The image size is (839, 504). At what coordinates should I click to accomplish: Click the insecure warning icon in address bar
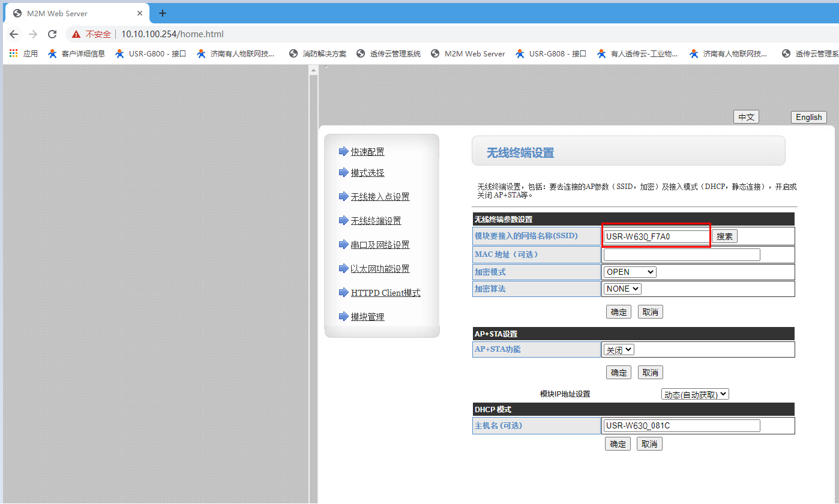[x=76, y=34]
